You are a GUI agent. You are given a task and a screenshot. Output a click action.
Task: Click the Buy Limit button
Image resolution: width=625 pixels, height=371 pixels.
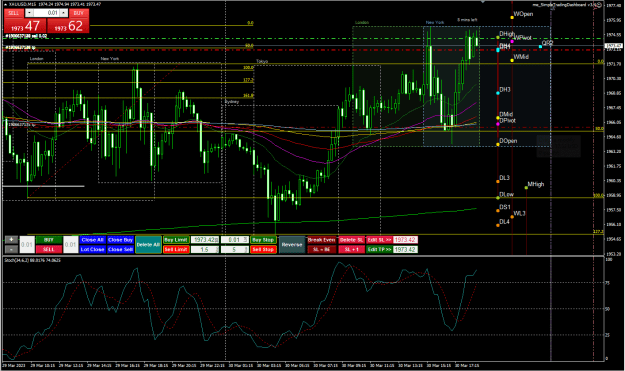[x=176, y=240]
